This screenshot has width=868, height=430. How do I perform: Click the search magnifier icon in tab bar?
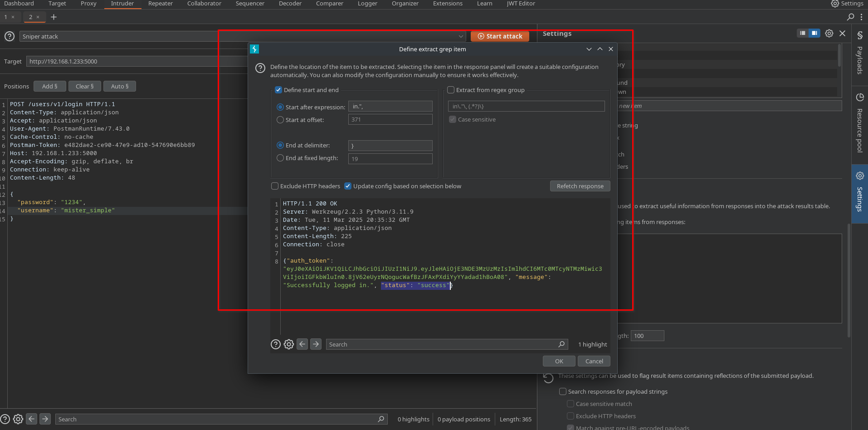click(850, 17)
